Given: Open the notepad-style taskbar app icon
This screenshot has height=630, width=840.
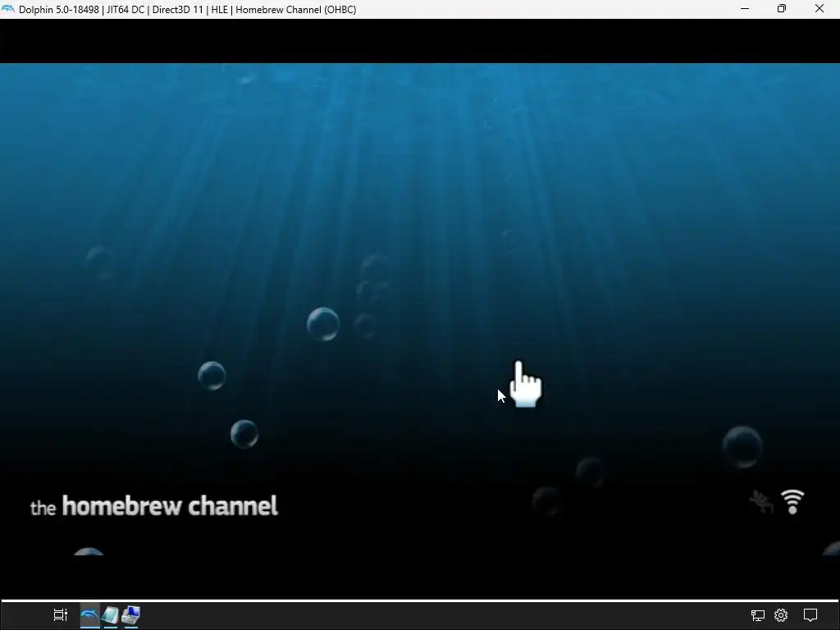Looking at the screenshot, I should tap(110, 615).
